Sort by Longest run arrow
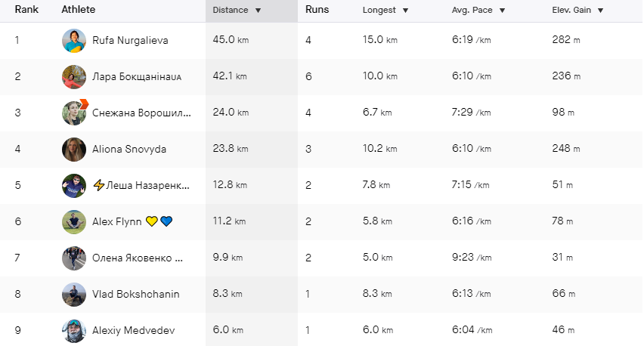Screen dimensions: 644x346 point(405,11)
